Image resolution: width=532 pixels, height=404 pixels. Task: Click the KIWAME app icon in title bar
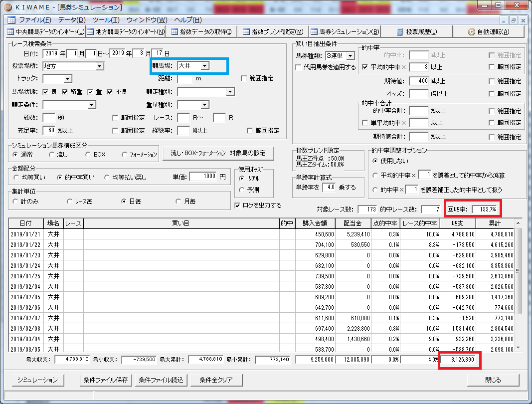click(8, 7)
